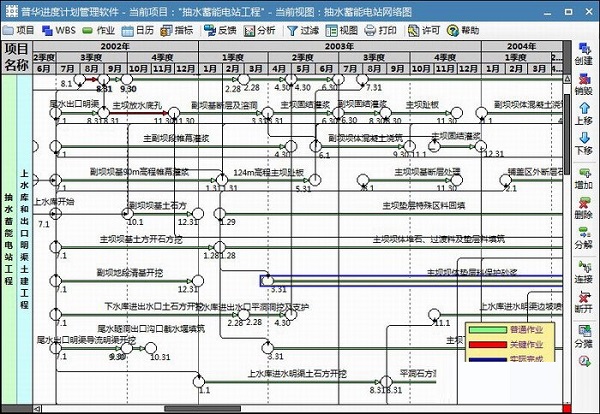Click the application logo in title bar
Viewport: 600px width, 414px height.
(11, 11)
